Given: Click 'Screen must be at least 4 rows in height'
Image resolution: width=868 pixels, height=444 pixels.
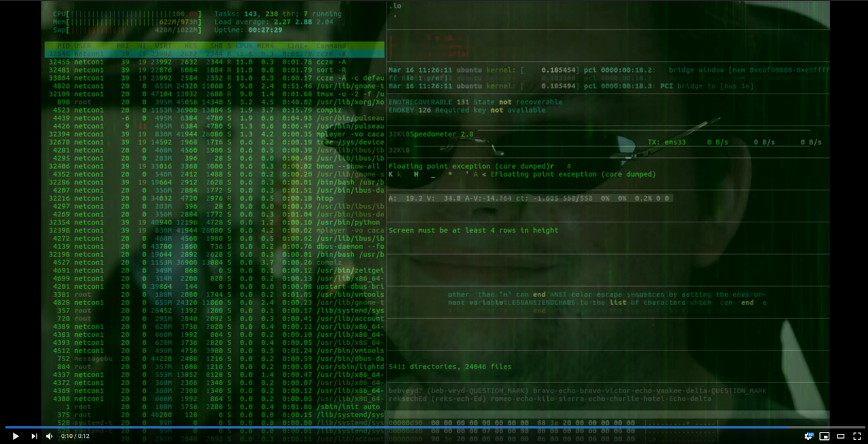Looking at the screenshot, I should tap(473, 230).
